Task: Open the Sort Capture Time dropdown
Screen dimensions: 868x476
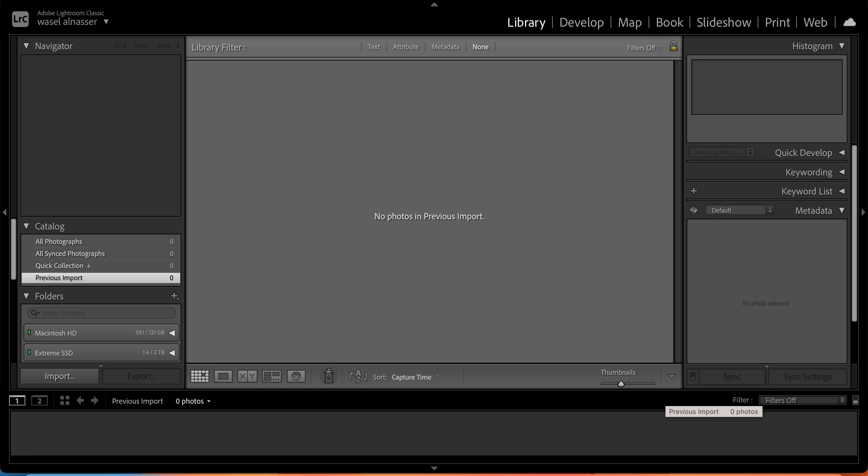Action: pos(415,377)
